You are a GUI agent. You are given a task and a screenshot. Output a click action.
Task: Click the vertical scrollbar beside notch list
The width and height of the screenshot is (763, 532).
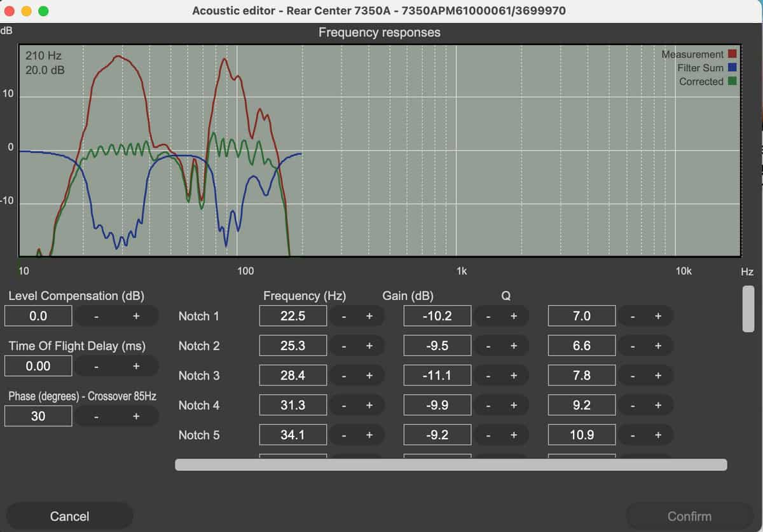tap(748, 309)
